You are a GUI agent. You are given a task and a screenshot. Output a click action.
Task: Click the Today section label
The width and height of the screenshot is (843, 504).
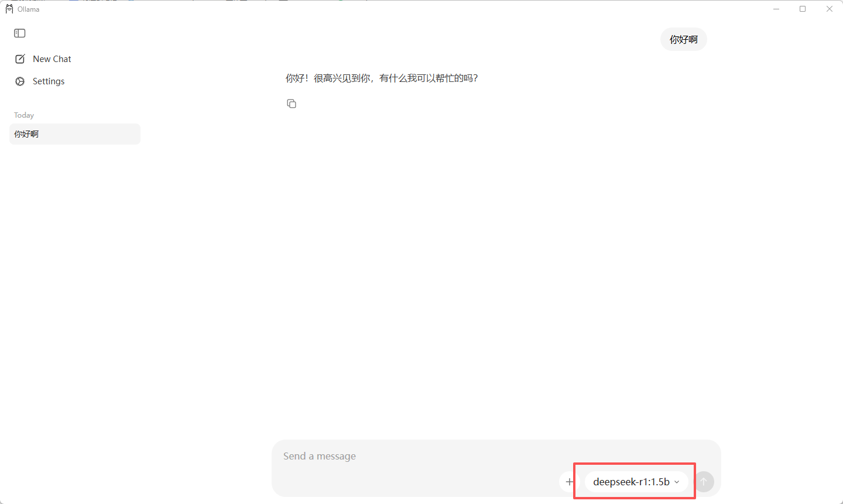(24, 115)
